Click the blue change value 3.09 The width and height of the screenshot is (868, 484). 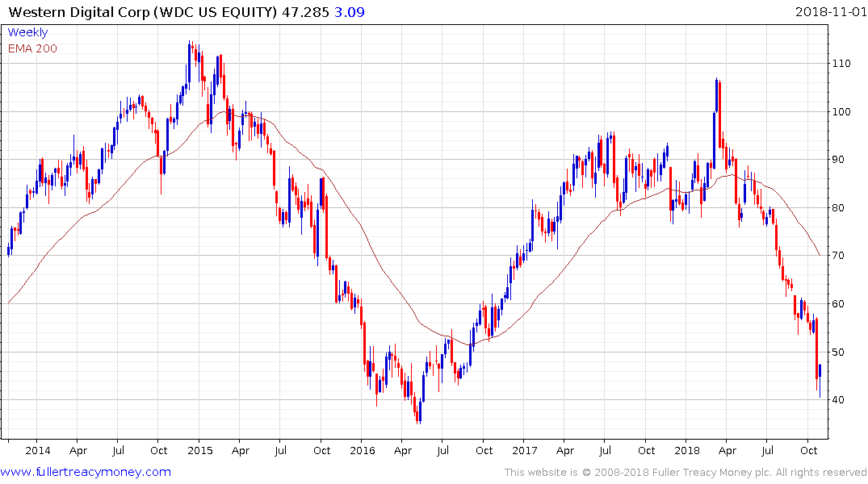[350, 12]
